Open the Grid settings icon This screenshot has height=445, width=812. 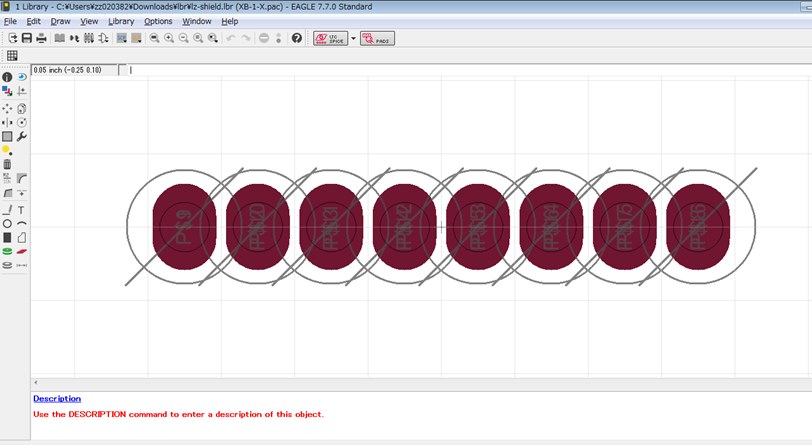(12, 55)
